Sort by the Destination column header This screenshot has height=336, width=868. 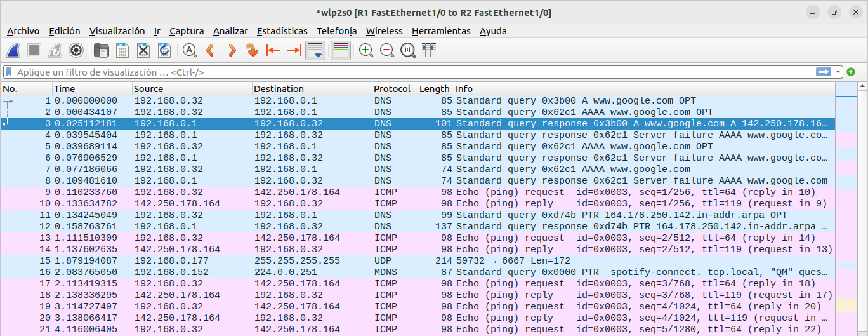tap(312, 89)
